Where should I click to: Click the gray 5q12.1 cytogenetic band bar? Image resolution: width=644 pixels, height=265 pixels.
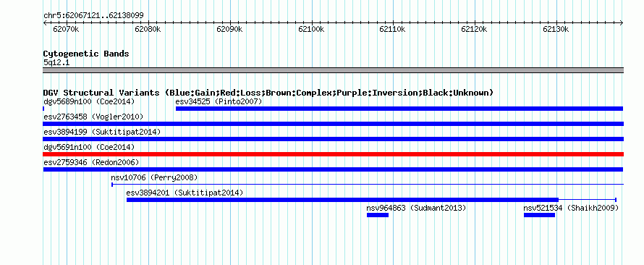pos(333,70)
